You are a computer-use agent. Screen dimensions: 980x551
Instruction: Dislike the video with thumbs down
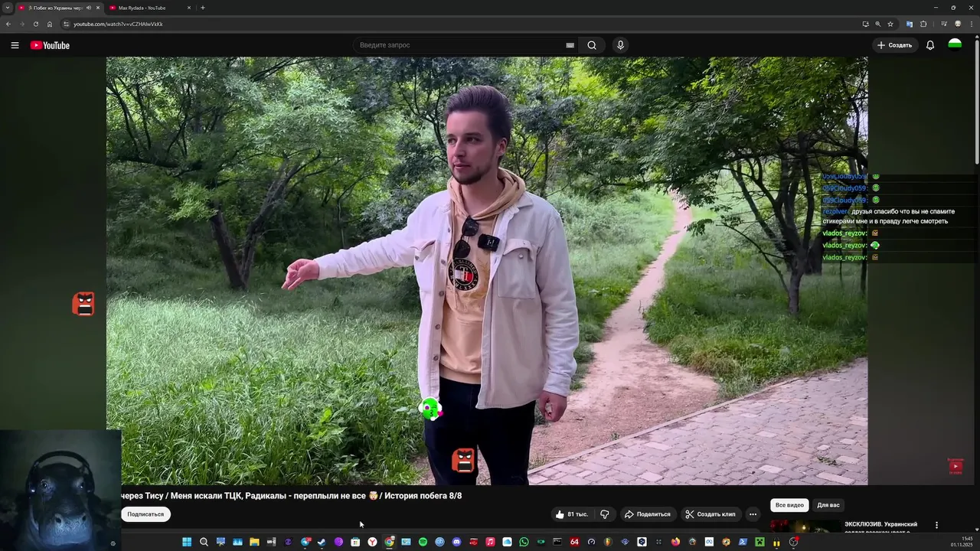[604, 514]
